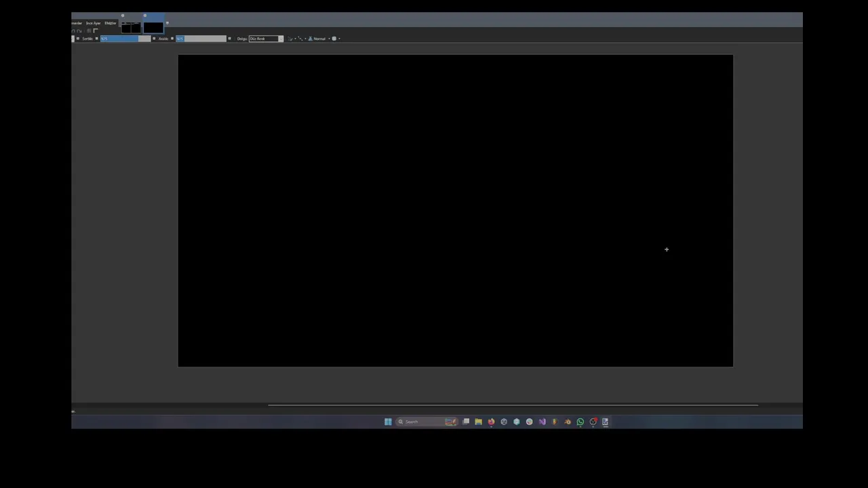
Task: Click the taskbar Search box
Action: [x=427, y=422]
